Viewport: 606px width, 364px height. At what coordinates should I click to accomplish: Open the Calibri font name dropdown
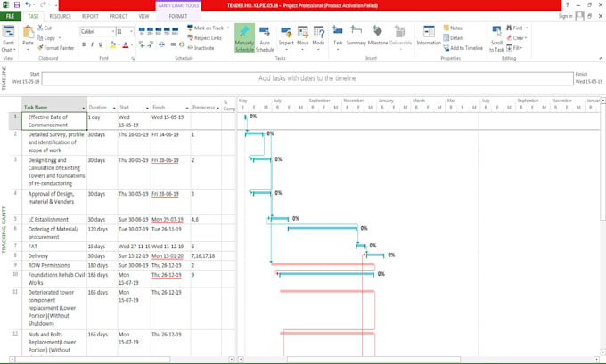pyautogui.click(x=113, y=32)
